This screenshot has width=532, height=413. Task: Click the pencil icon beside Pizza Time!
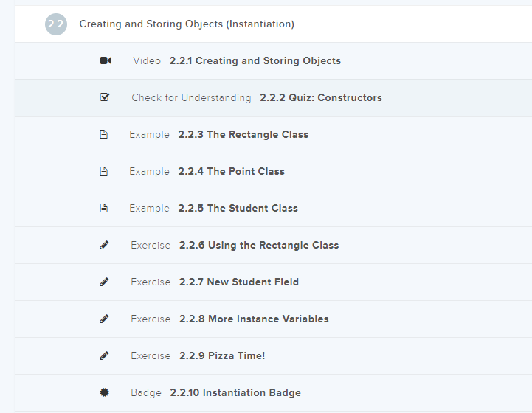click(104, 355)
